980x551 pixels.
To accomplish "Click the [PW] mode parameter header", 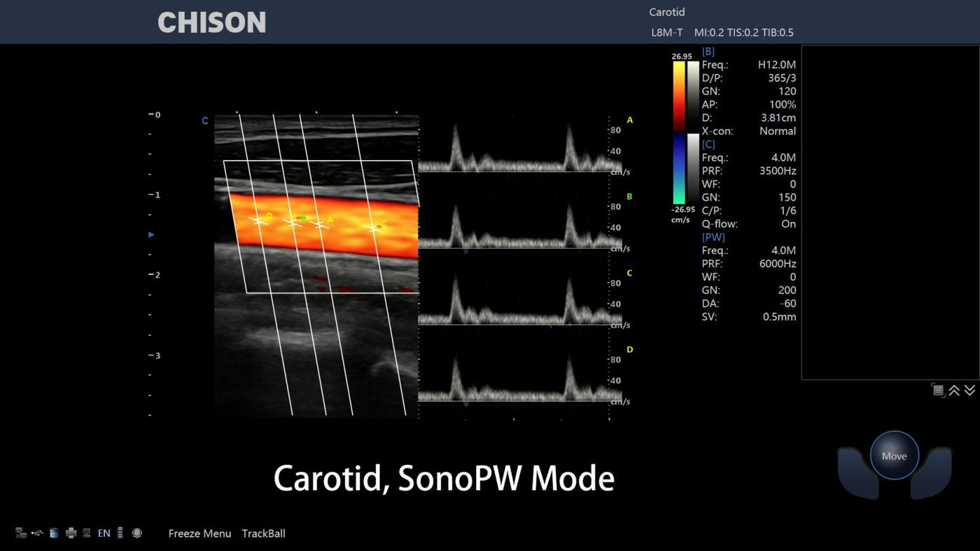I will (713, 237).
